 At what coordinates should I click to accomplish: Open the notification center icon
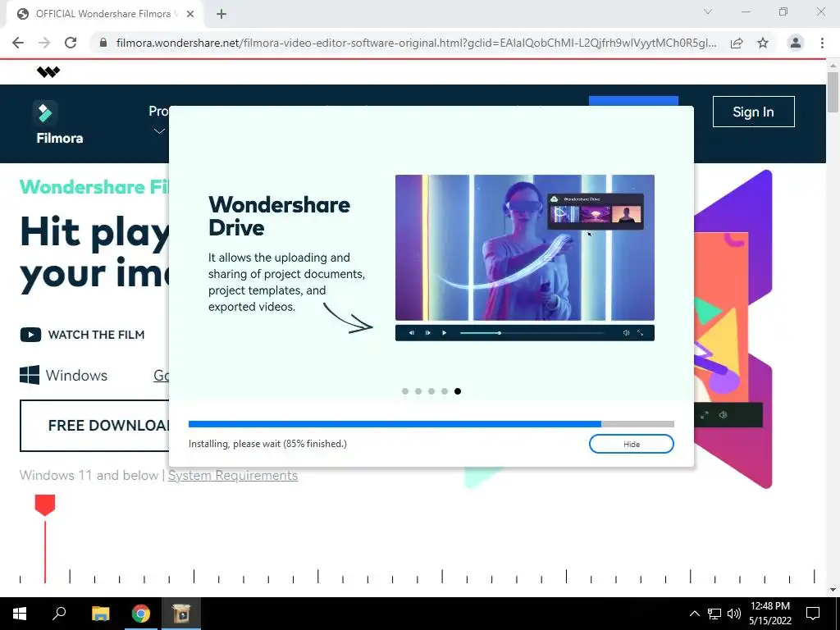point(813,614)
